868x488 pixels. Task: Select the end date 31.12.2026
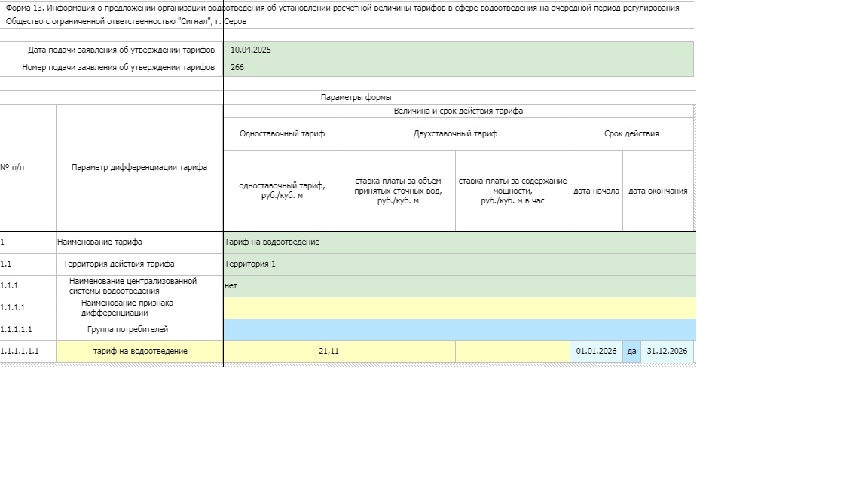point(667,352)
